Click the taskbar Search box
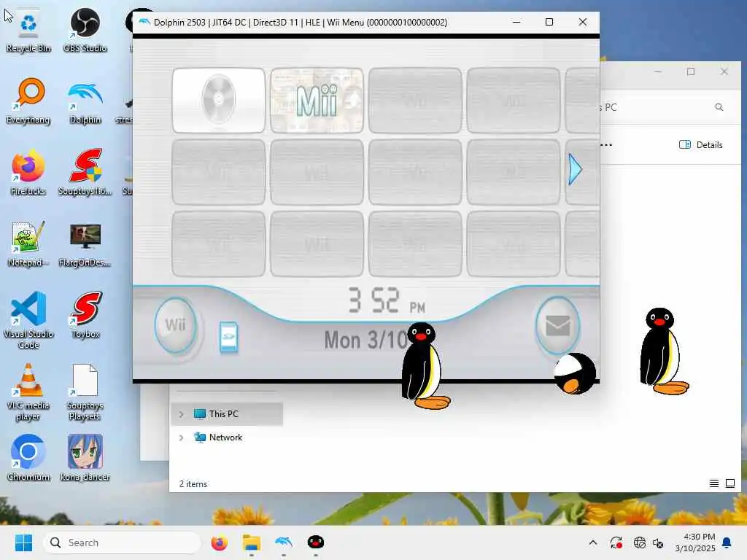Screen dimensions: 747x560 click(122, 542)
